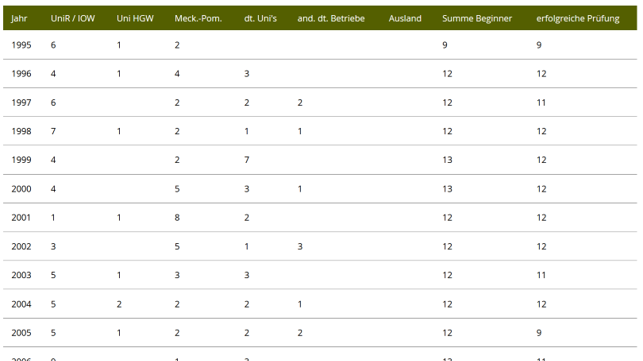This screenshot has height=361, width=643.
Task: Click the 1999 row year label
Action: coord(21,160)
